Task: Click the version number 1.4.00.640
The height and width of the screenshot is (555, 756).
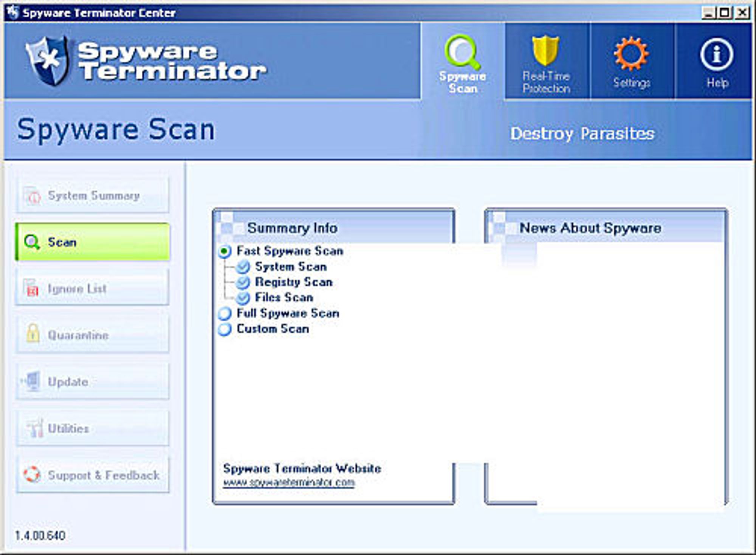Action: click(x=40, y=535)
